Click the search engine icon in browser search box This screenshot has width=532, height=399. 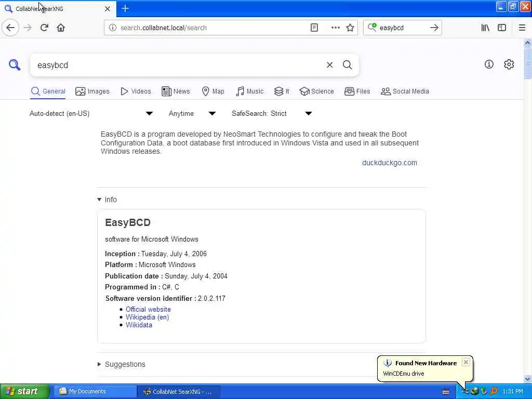click(x=372, y=27)
